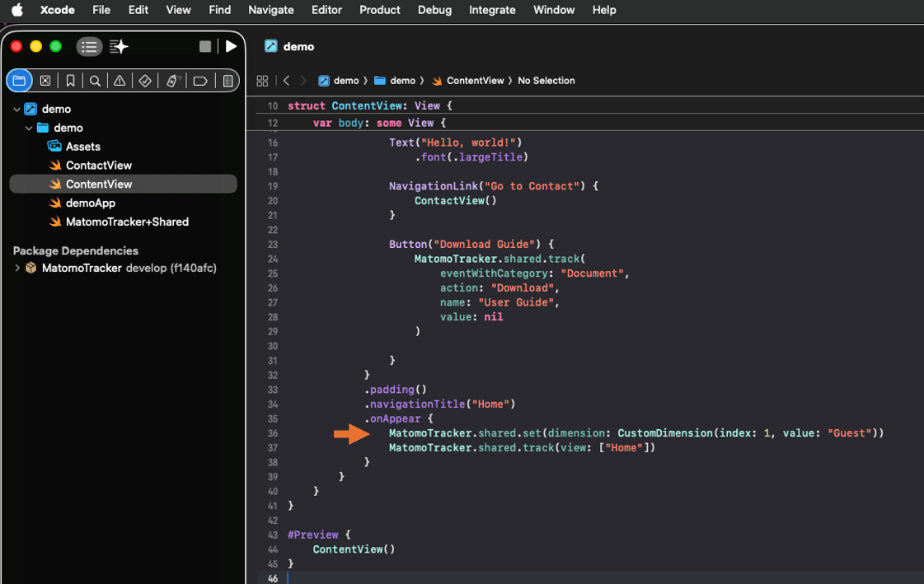Click sticky header var body line
Screen dimensions: 924x584
click(379, 123)
